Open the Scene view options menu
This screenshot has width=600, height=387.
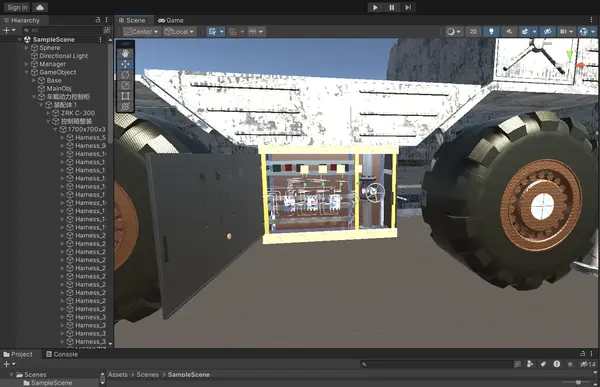coord(592,20)
